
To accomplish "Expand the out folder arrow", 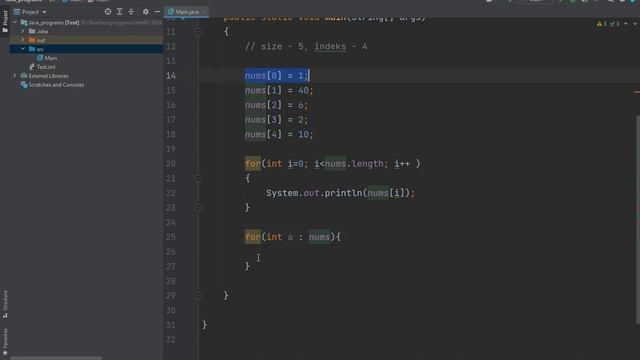I will coord(23,40).
